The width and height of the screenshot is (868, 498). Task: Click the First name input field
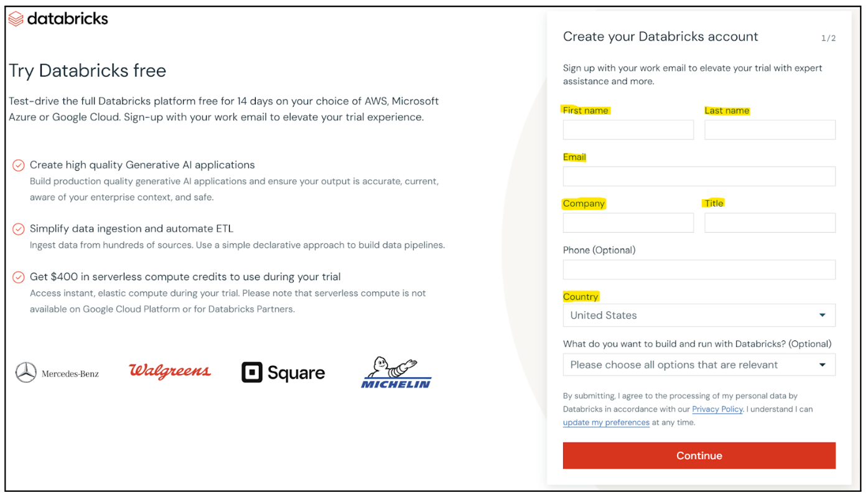[x=627, y=129]
